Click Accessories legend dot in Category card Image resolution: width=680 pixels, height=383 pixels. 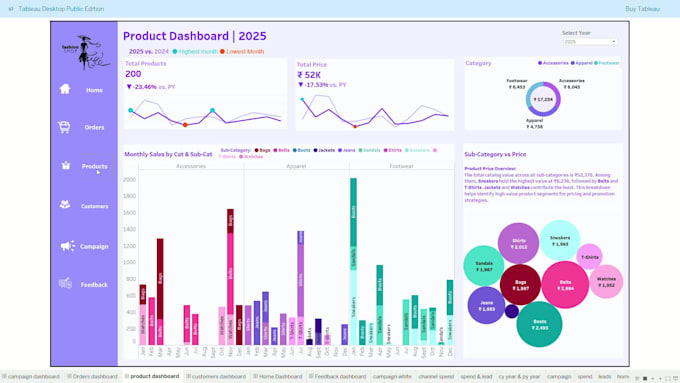pyautogui.click(x=540, y=63)
